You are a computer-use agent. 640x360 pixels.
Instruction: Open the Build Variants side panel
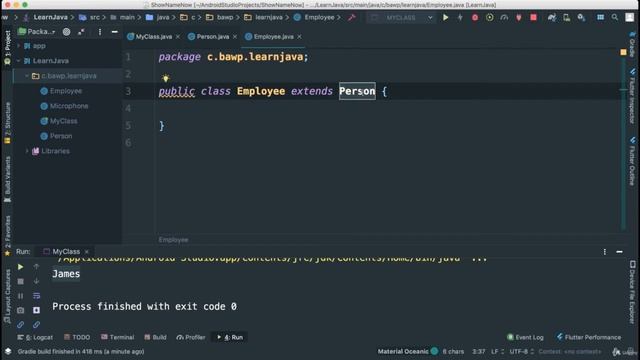pos(7,180)
